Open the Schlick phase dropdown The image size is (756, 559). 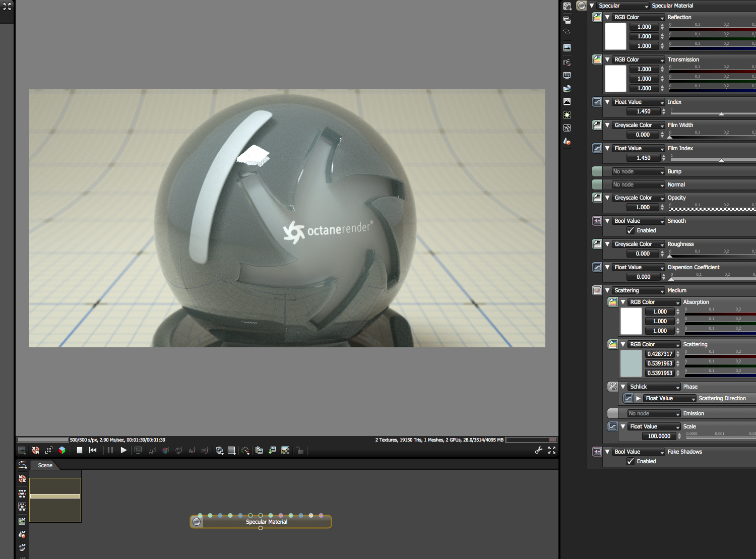tap(654, 387)
